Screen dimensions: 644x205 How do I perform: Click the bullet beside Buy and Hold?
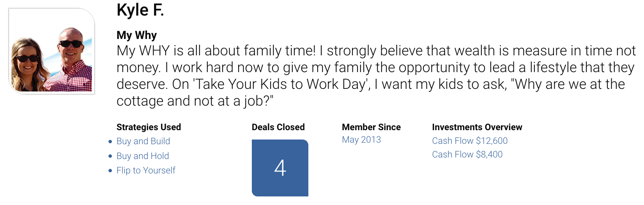110,156
